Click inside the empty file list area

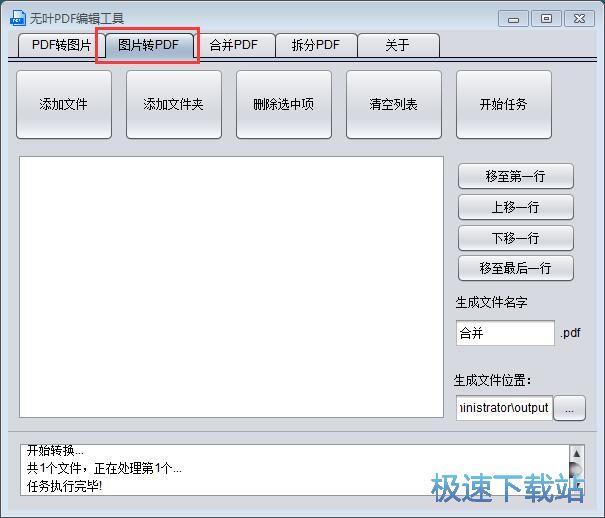click(232, 287)
